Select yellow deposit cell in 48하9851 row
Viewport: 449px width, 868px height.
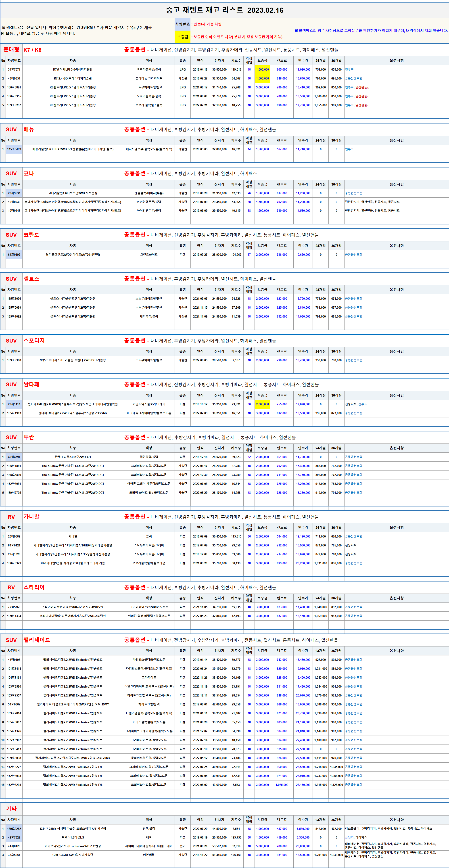point(262,79)
